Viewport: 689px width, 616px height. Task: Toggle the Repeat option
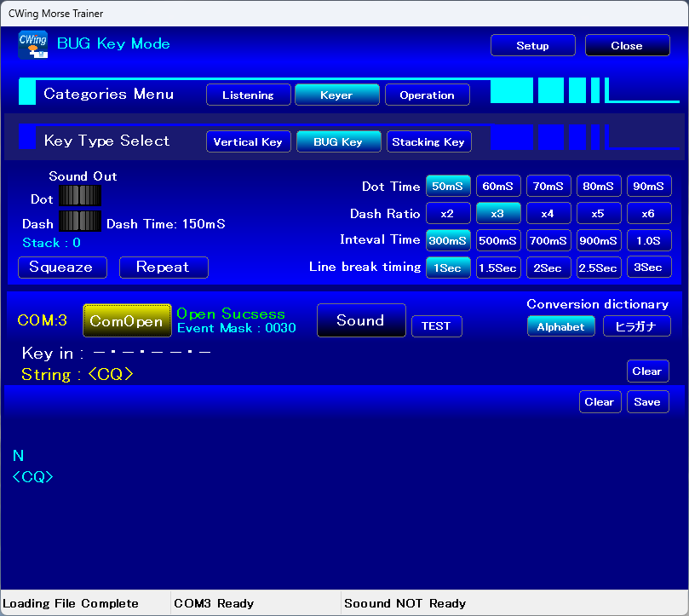coord(163,267)
